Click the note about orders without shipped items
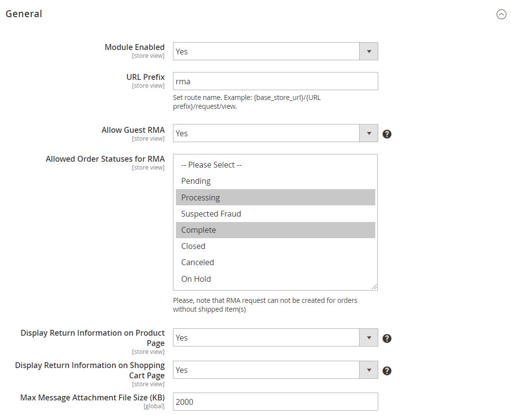The height and width of the screenshot is (420, 511). click(265, 305)
